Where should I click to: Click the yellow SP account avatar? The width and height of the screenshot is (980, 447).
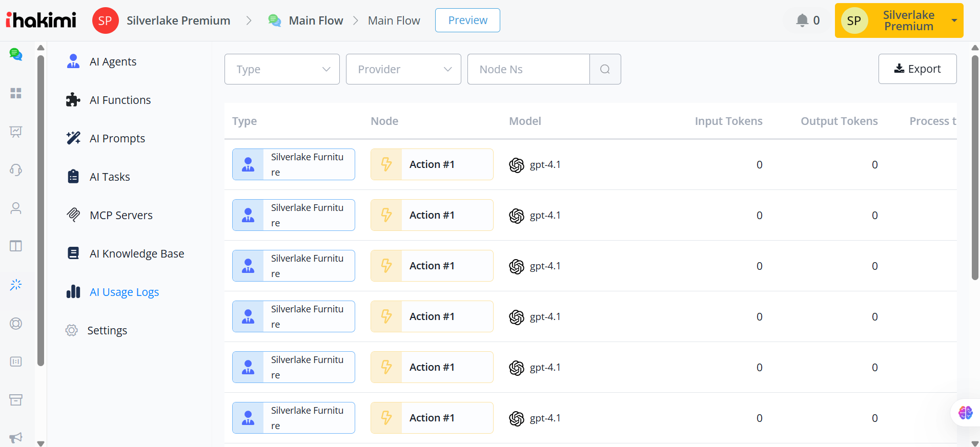[x=854, y=20]
